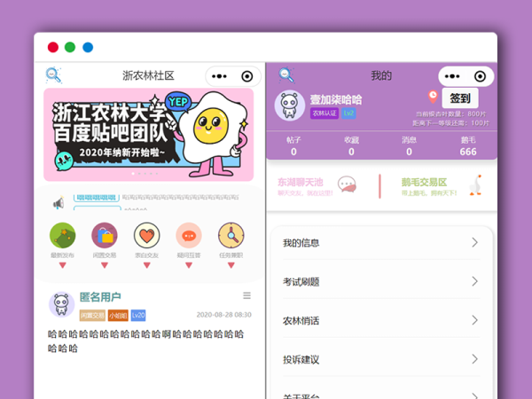Viewport: 532px width, 399px height.
Task: Open the 投诉建议 row chevron
Action: click(475, 359)
